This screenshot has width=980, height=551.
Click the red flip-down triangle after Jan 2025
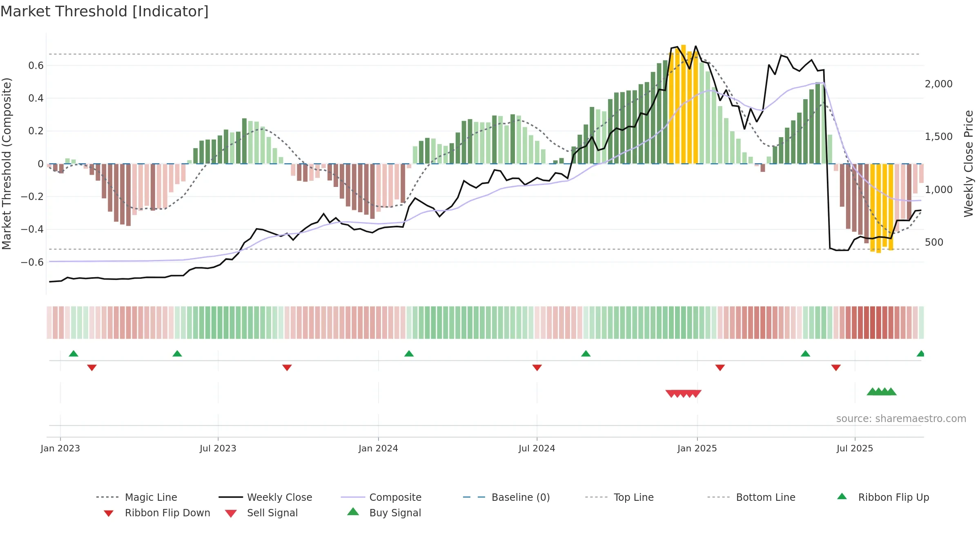720,368
